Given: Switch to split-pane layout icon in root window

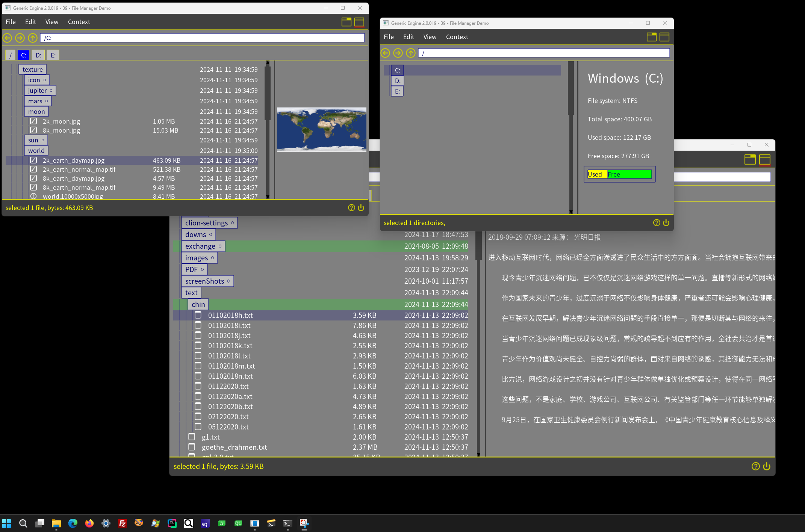Looking at the screenshot, I should (652, 37).
